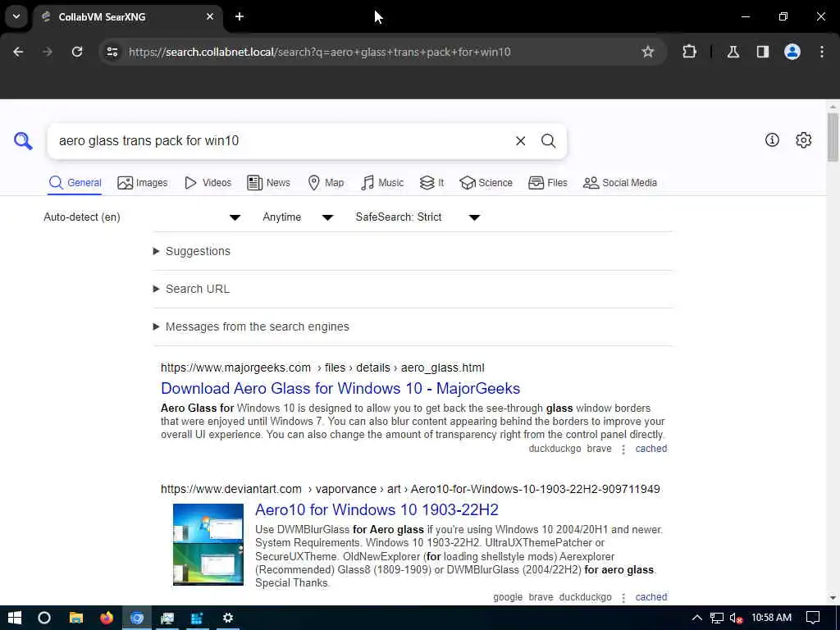Open the tab search dropdown arrow
Image resolution: width=840 pixels, height=630 pixels.
pyautogui.click(x=16, y=16)
